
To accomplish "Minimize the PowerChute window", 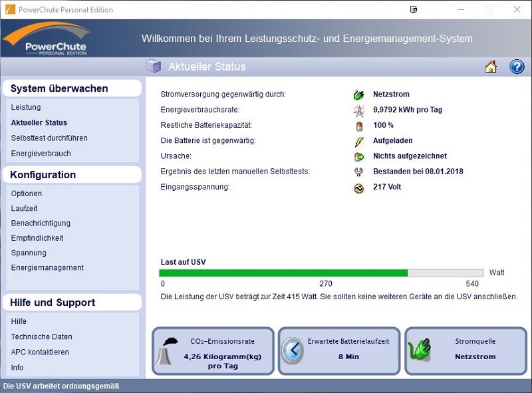I will 461,9.
